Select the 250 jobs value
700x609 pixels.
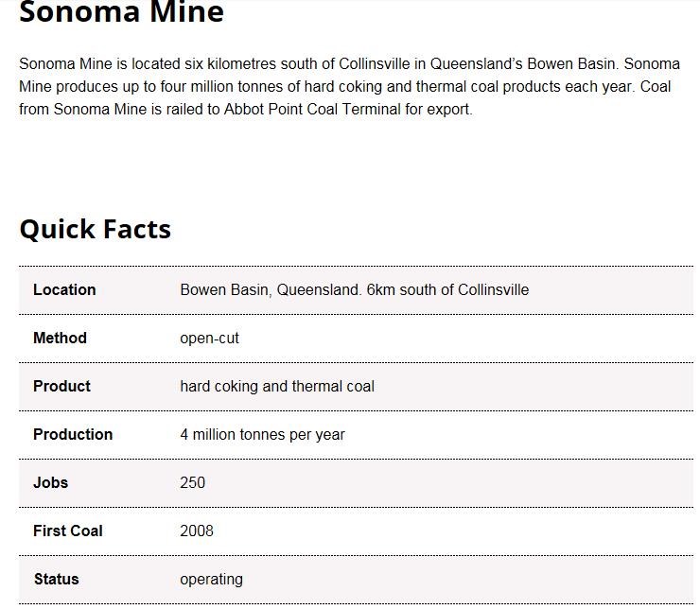pyautogui.click(x=192, y=482)
